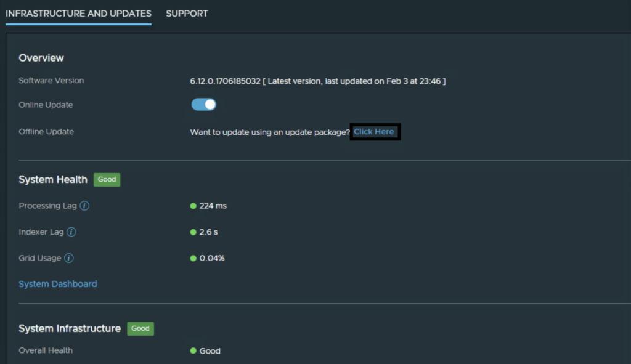Click green status dot for Overall Health
This screenshot has height=364, width=631.
[x=193, y=350]
